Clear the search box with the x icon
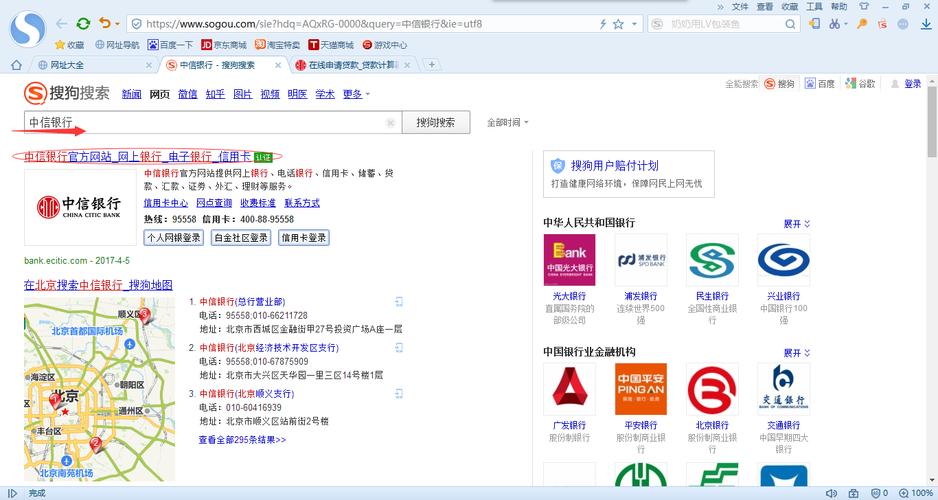The width and height of the screenshot is (938, 500). pos(391,123)
